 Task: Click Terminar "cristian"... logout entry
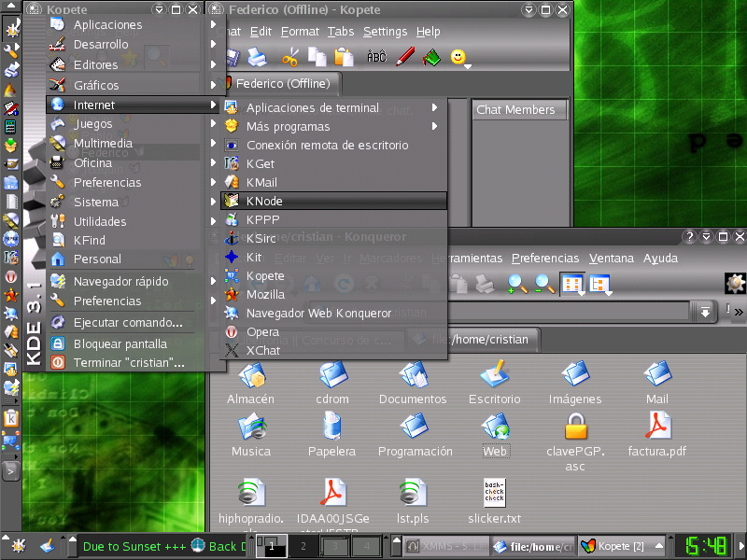[x=127, y=363]
